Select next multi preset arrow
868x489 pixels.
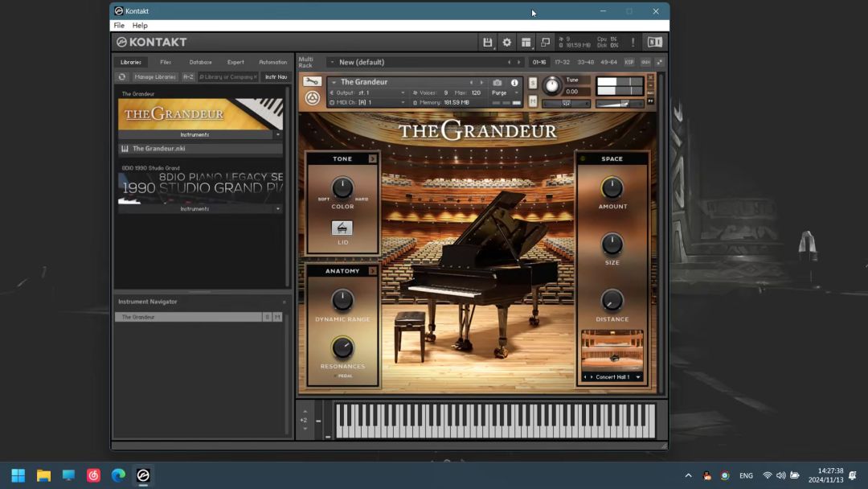(x=518, y=62)
